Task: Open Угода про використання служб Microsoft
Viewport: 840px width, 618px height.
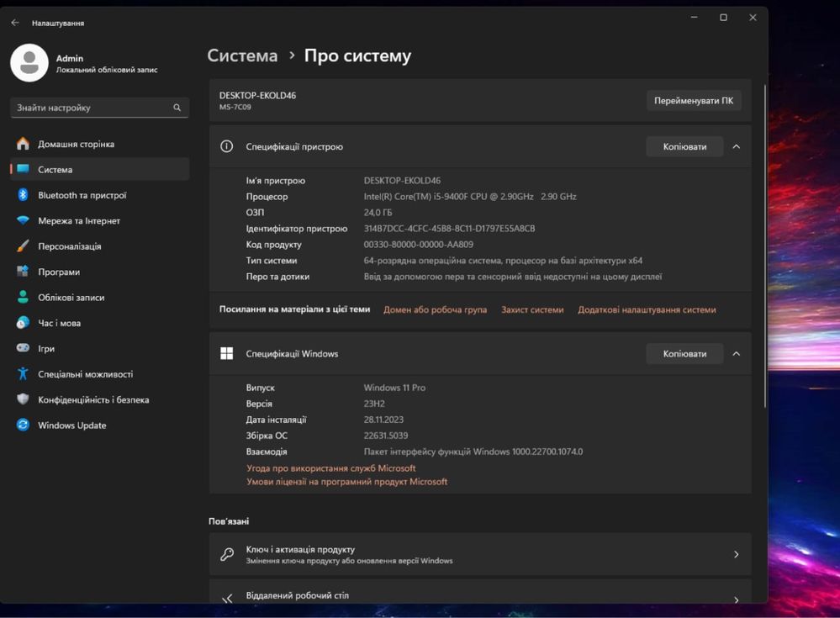Action: coord(331,468)
